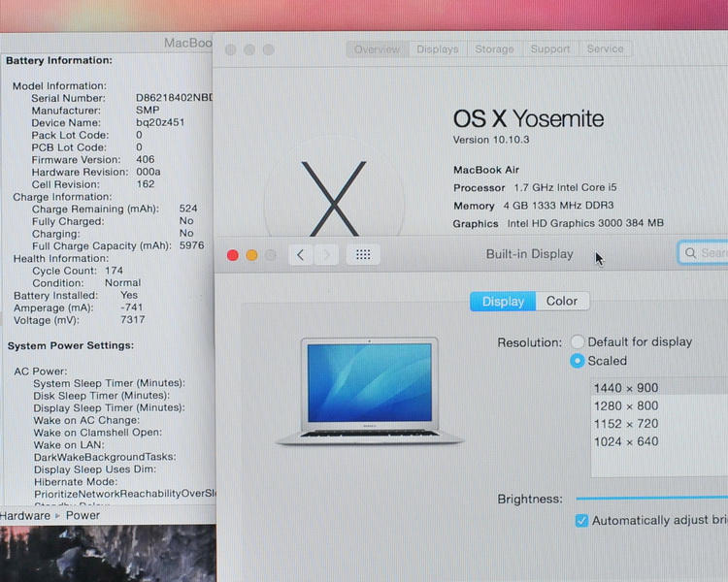
Task: Choose the 1280 × 800 resolution
Action: coord(659,405)
